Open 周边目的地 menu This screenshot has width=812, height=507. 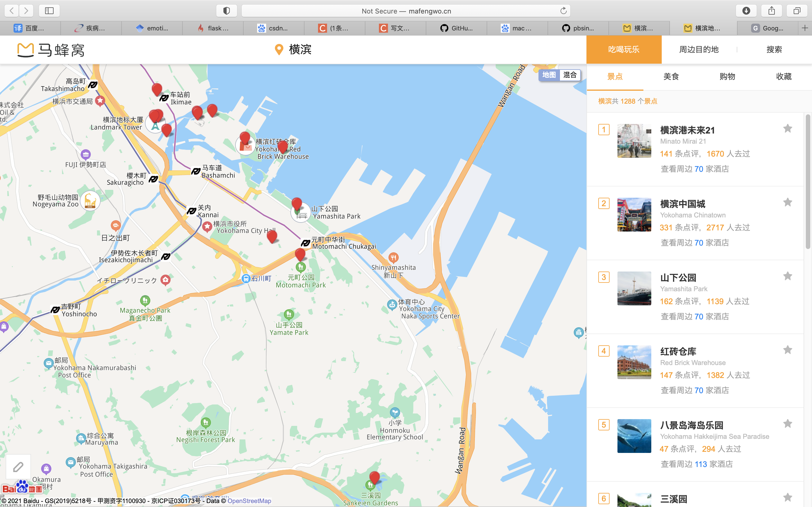point(699,50)
